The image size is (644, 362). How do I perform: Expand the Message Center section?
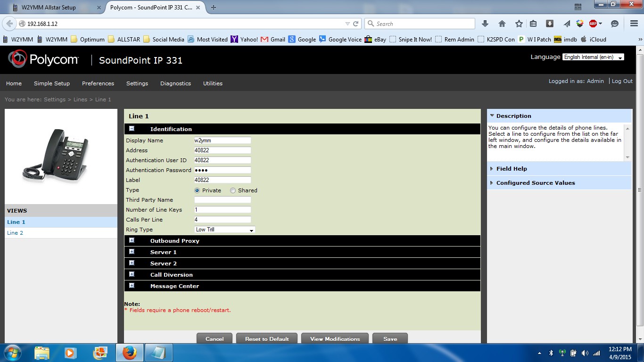coord(132,286)
